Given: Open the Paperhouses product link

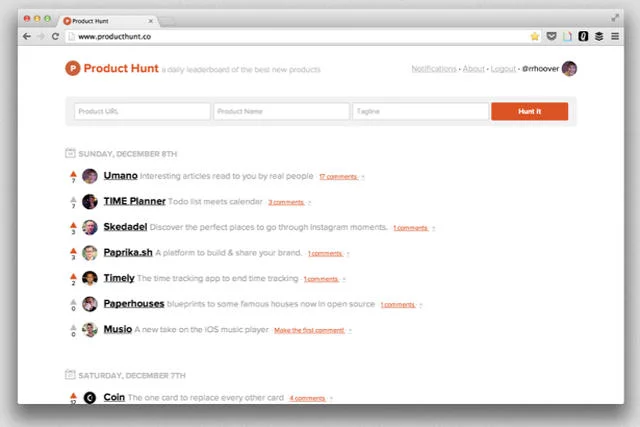Looking at the screenshot, I should point(134,304).
